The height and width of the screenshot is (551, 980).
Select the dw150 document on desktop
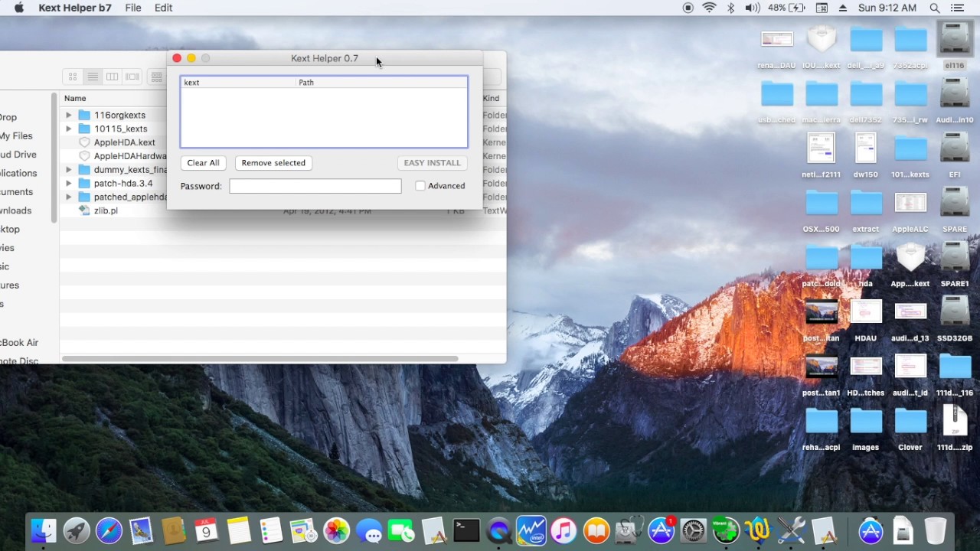[866, 154]
